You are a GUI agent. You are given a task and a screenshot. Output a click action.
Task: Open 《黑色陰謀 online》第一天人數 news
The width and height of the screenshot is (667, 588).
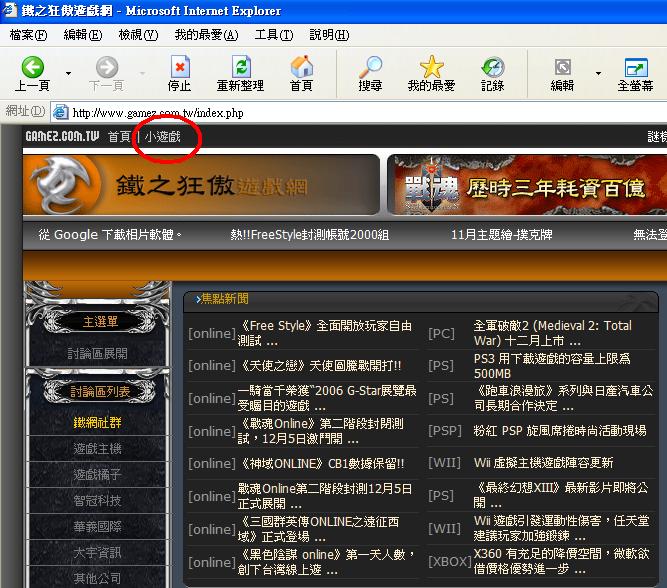coord(326,562)
